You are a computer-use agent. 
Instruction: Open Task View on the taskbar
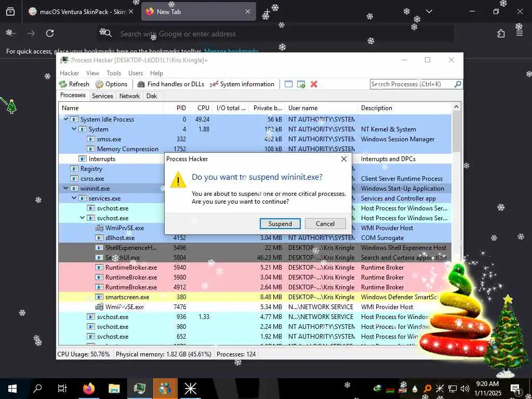click(x=62, y=389)
